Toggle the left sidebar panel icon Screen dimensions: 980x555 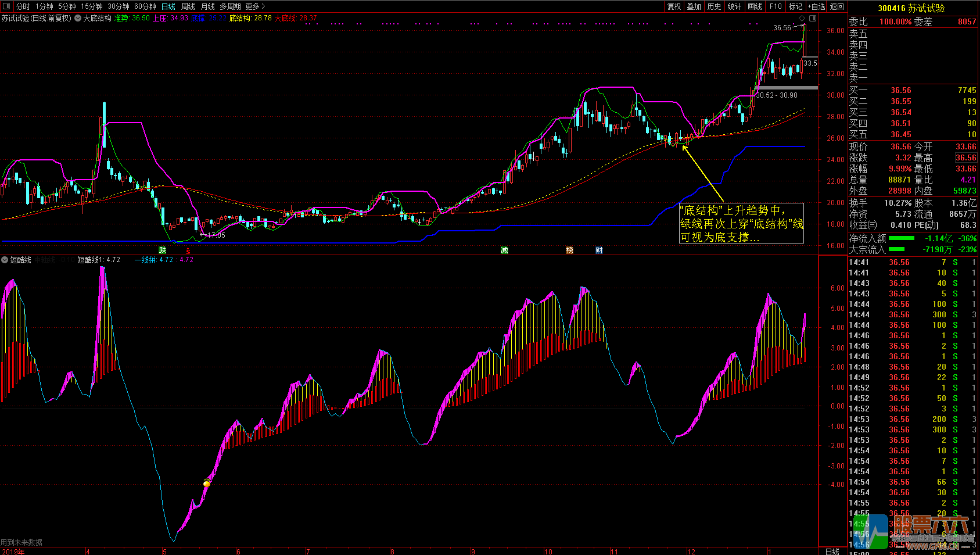point(6,6)
